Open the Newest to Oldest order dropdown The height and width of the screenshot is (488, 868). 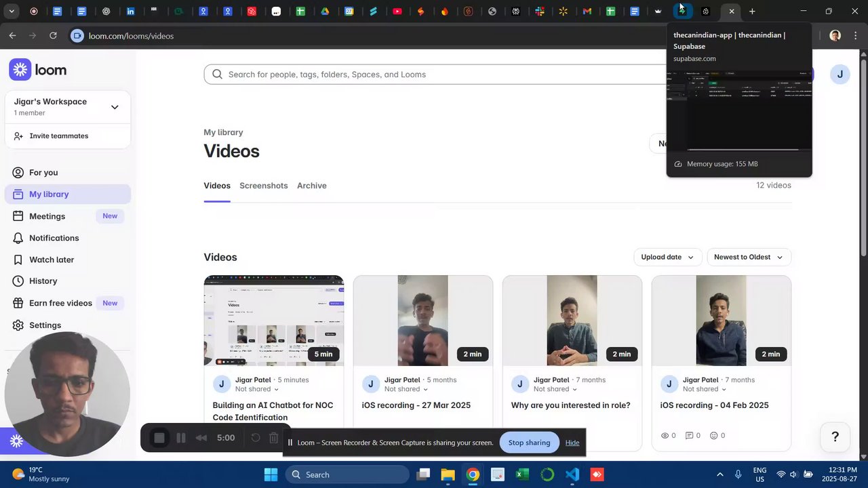coord(749,257)
